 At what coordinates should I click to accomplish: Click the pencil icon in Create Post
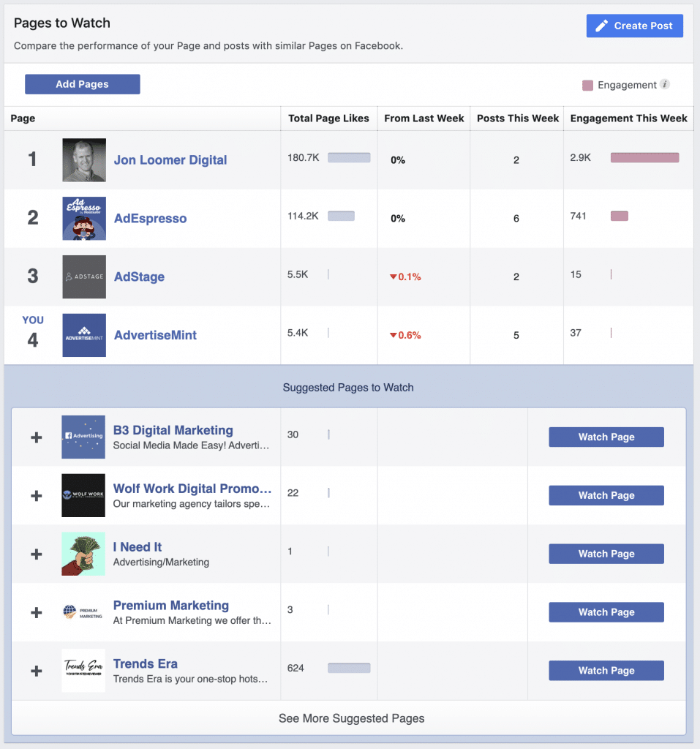tap(601, 26)
